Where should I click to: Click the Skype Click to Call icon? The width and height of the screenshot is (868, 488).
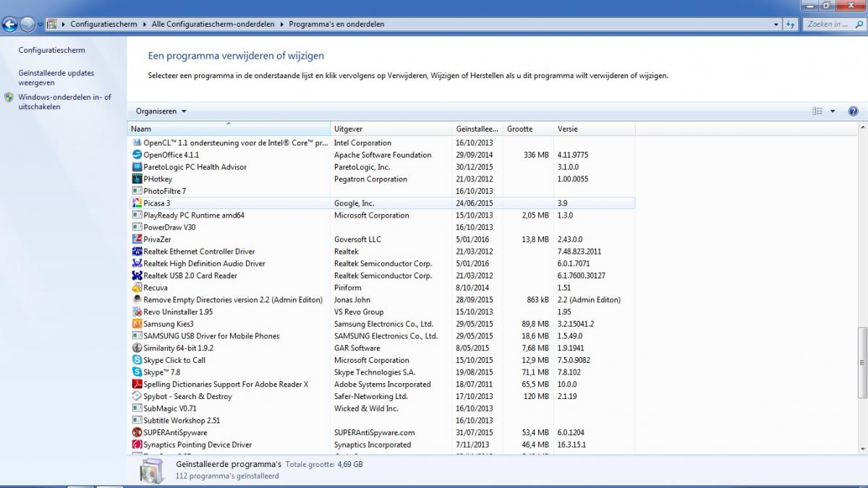(x=137, y=360)
